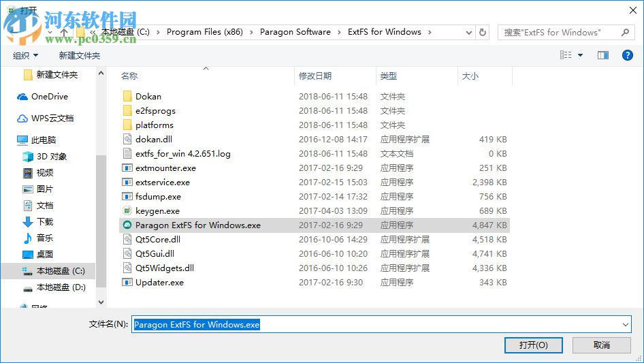This screenshot has width=644, height=363.
Task: Click the Dokan folder icon
Action: pos(127,96)
